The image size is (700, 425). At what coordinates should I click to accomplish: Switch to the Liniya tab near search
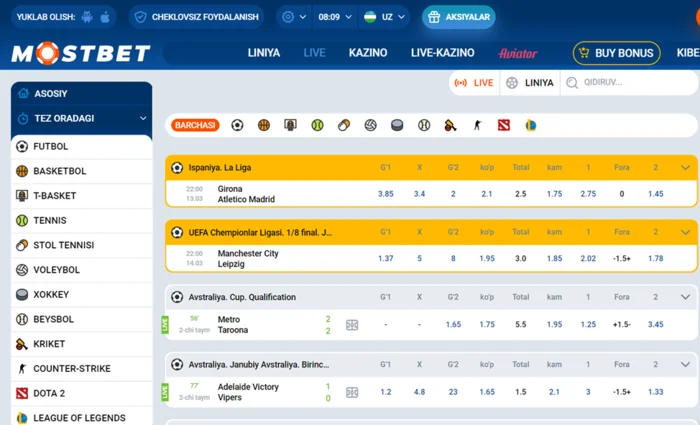pyautogui.click(x=530, y=83)
